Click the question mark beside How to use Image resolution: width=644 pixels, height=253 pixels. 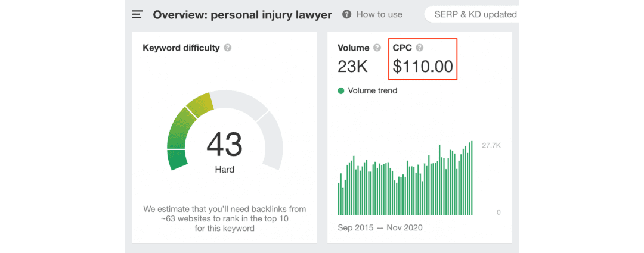tap(346, 14)
